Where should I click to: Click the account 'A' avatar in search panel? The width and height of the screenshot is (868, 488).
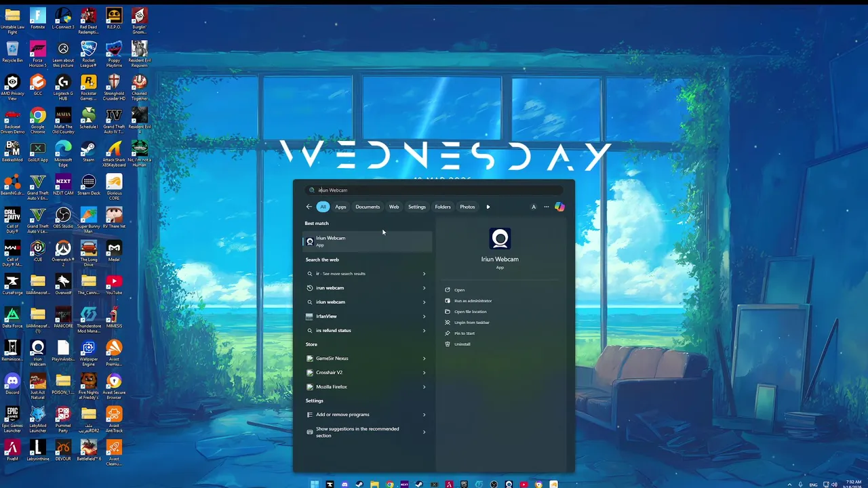click(x=534, y=207)
